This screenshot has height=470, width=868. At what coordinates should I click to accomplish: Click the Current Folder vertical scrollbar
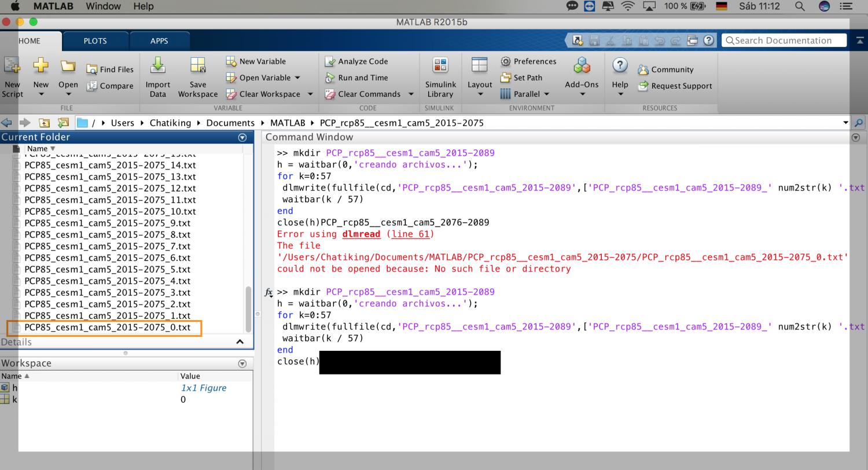(249, 309)
